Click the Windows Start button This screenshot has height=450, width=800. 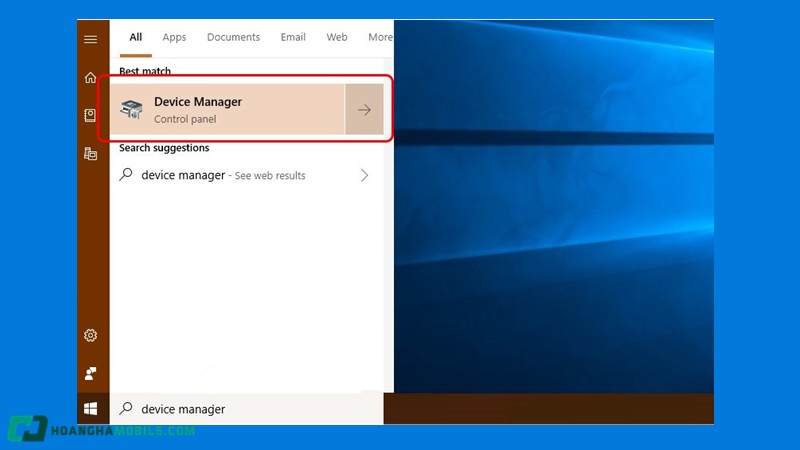[91, 409]
